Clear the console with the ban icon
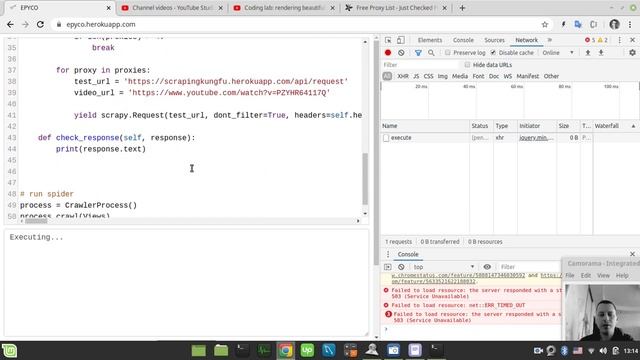 (401, 267)
